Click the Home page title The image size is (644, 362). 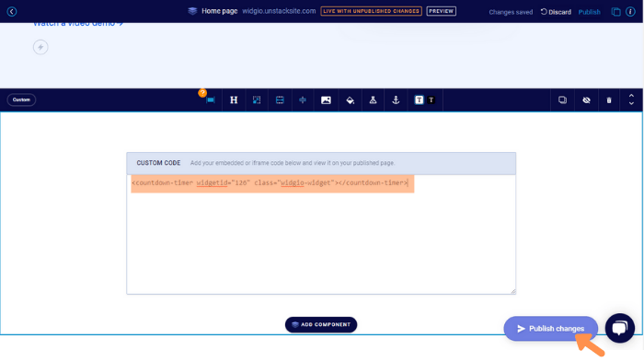219,11
